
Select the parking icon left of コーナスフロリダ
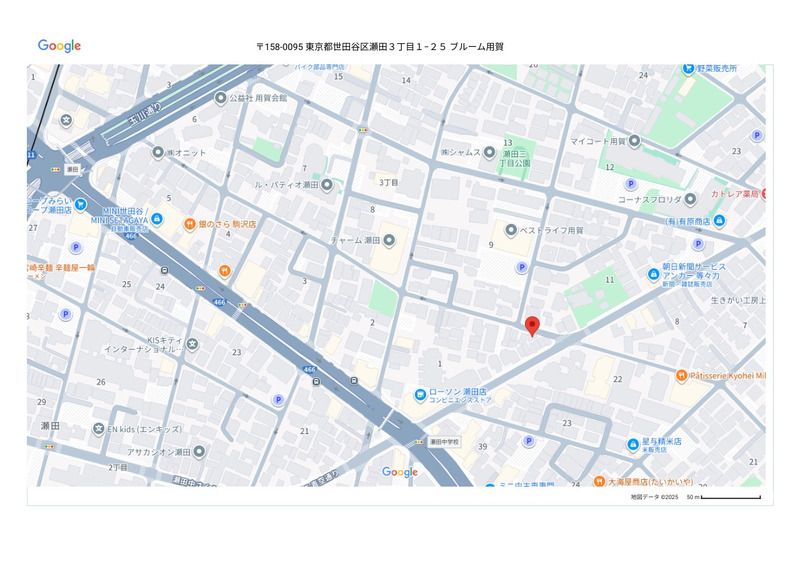pos(631,184)
